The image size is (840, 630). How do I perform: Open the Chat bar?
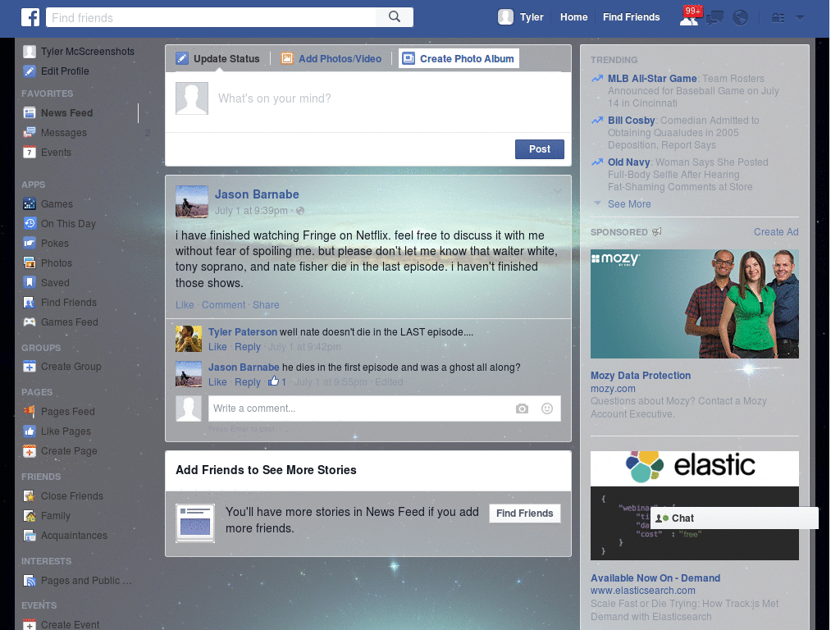[734, 518]
